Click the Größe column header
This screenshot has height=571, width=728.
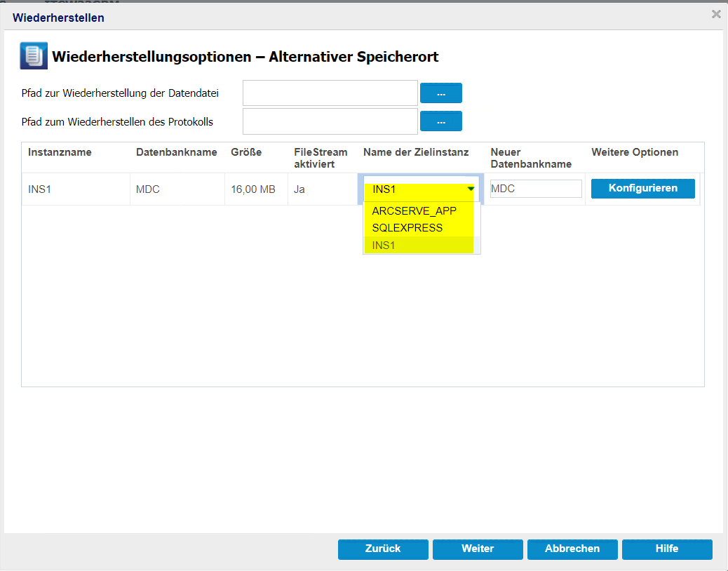246,152
